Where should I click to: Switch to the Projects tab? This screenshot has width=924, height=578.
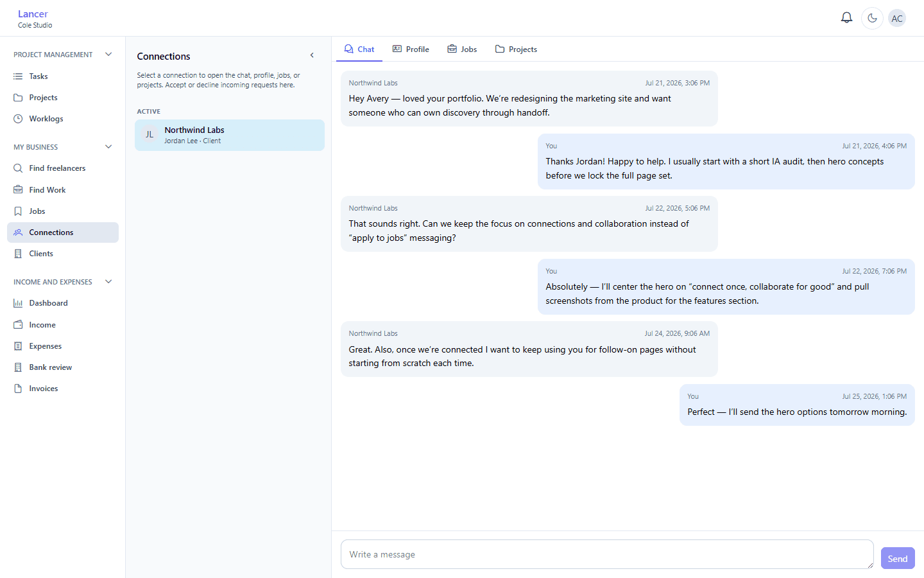click(516, 49)
